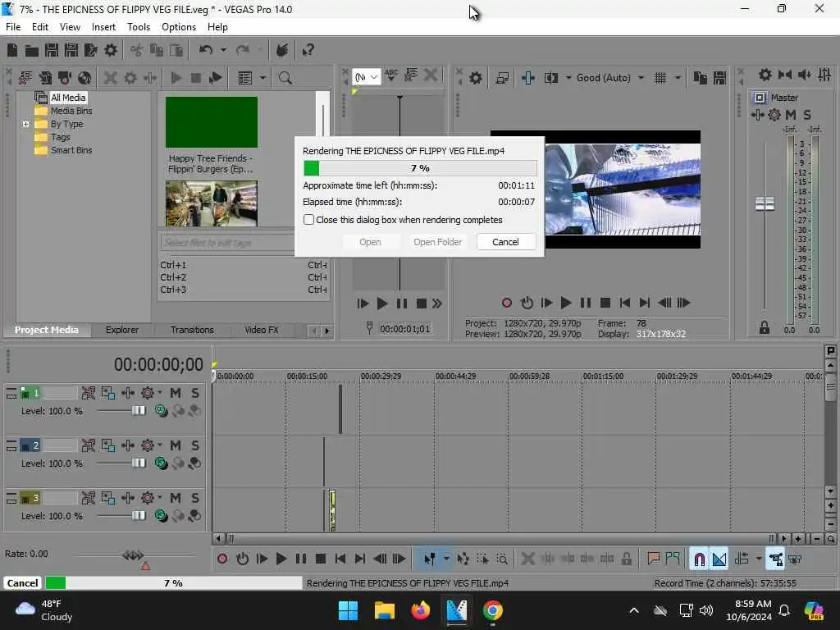Click the Get Media from Web globe icon
This screenshot has width=840, height=630.
click(x=84, y=78)
